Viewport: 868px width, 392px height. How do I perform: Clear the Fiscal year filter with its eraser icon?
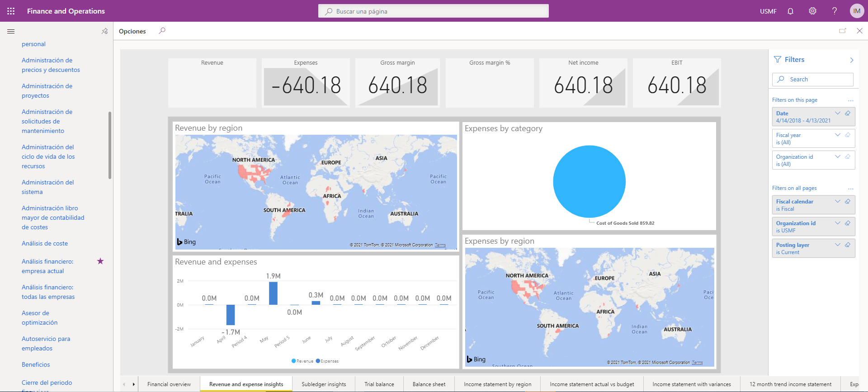tap(848, 135)
